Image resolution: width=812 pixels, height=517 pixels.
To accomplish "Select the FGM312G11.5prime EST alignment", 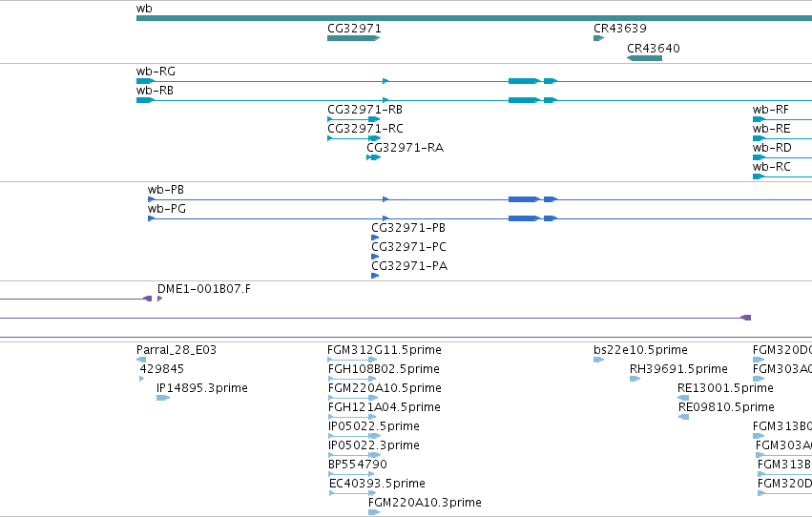I will (352, 360).
